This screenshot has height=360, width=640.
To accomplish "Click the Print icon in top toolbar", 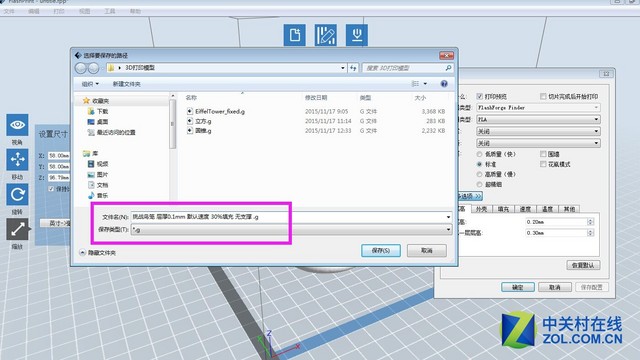I will pyautogui.click(x=357, y=35).
